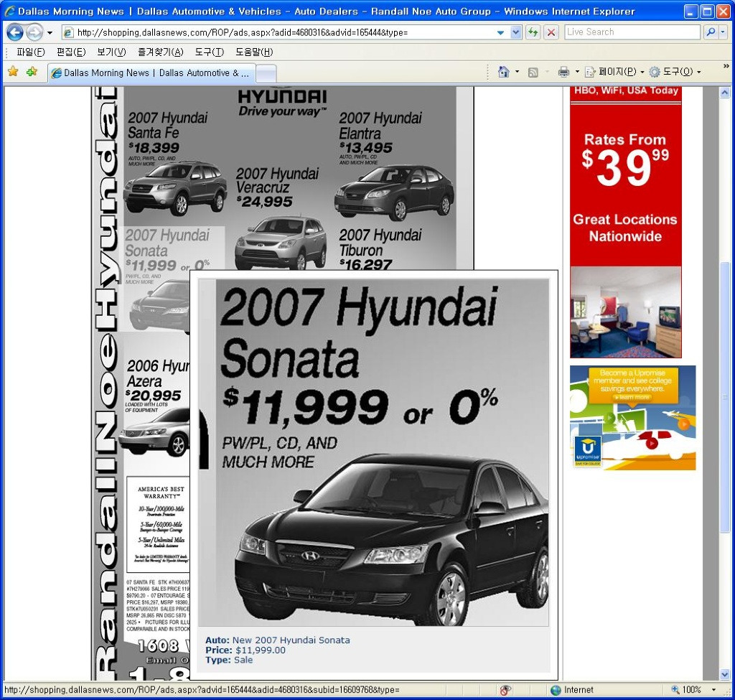Viewport: 735px width, 700px height.
Task: Click the RSS feeds icon
Action: click(533, 73)
